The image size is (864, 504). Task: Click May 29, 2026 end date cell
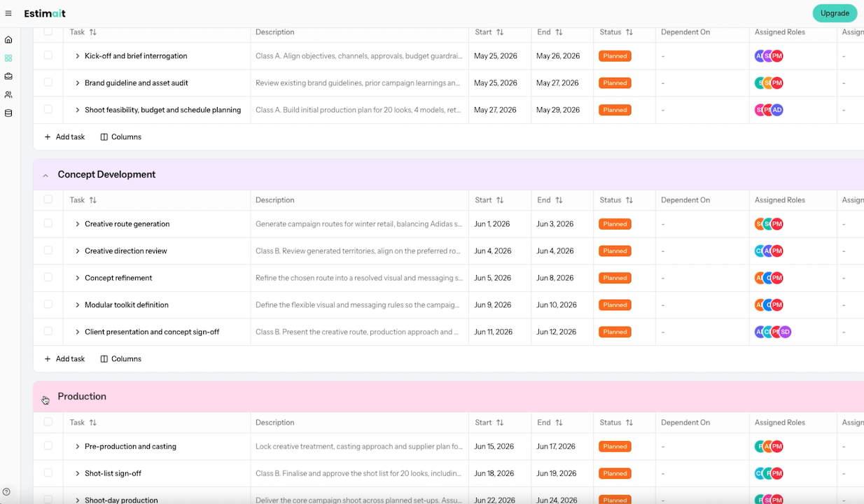click(562, 110)
